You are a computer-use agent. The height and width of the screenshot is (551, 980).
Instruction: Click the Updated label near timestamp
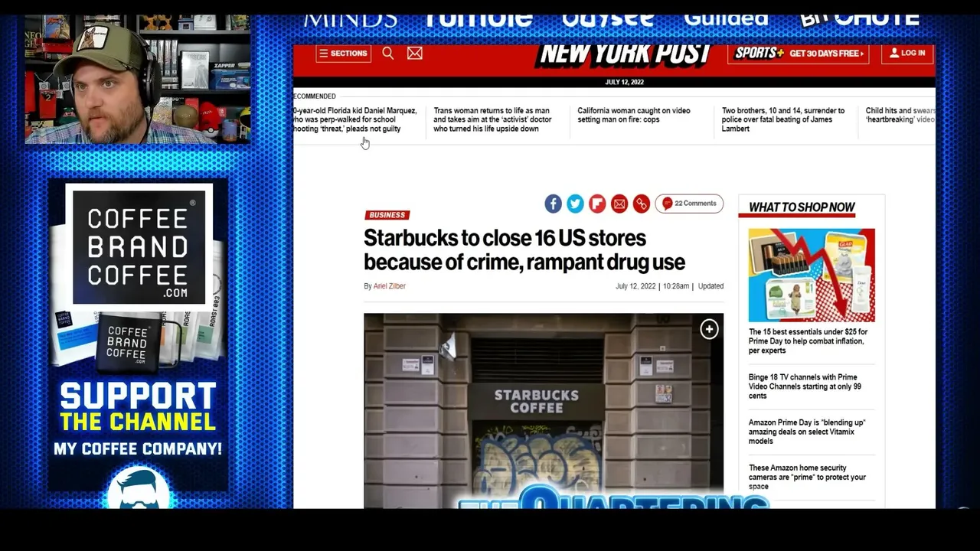pos(710,286)
